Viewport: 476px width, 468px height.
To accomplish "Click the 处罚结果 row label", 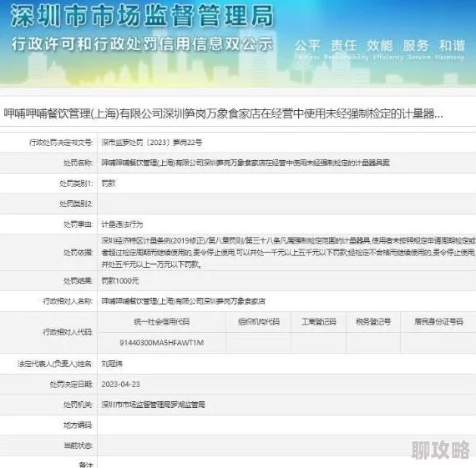I will pyautogui.click(x=78, y=280).
